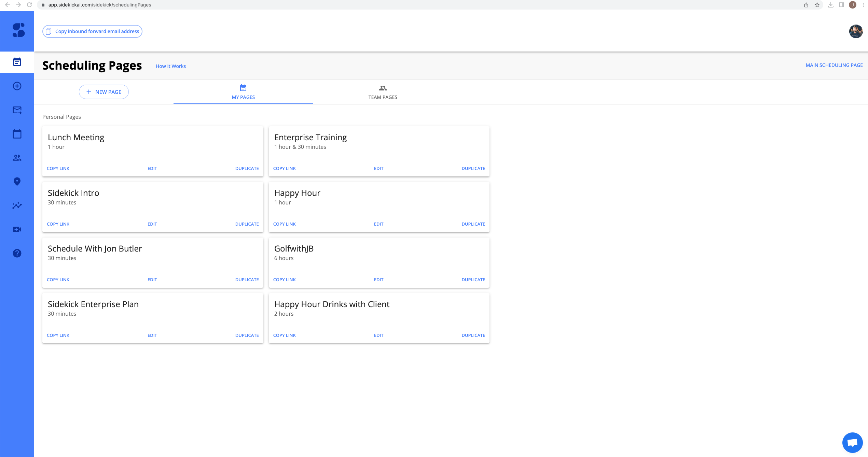Switch to My Pages tab
The image size is (868, 457).
point(243,92)
